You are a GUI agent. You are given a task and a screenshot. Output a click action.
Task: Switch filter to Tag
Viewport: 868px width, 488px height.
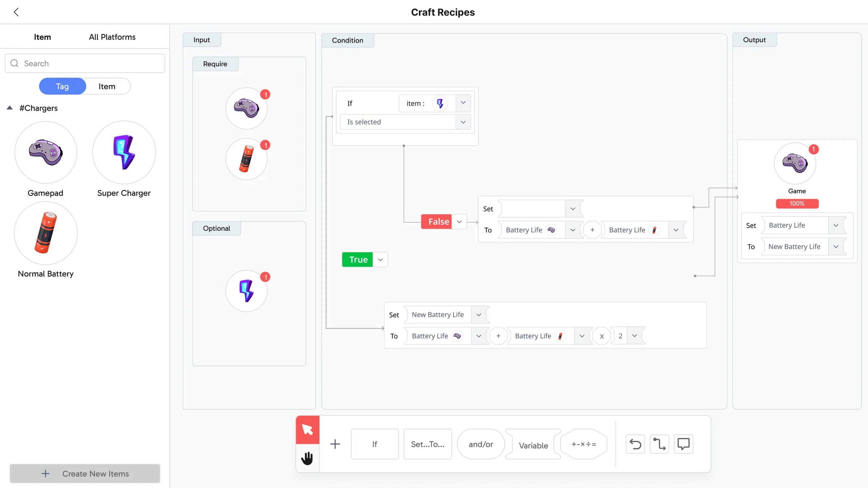pyautogui.click(x=62, y=86)
